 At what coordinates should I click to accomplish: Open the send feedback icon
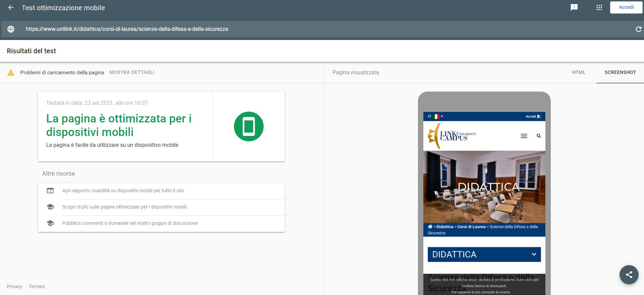[574, 7]
